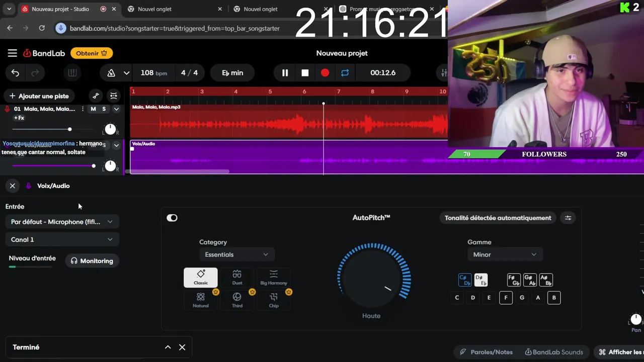The width and height of the screenshot is (644, 362).
Task: Redo the last undone action
Action: (35, 73)
